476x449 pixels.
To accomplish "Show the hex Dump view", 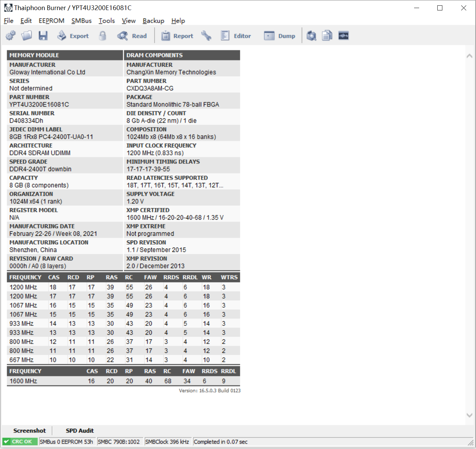I will (x=280, y=36).
